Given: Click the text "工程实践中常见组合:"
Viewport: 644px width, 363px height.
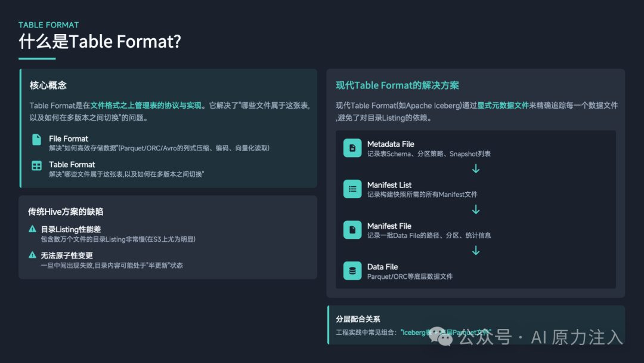Looking at the screenshot, I should 367,333.
